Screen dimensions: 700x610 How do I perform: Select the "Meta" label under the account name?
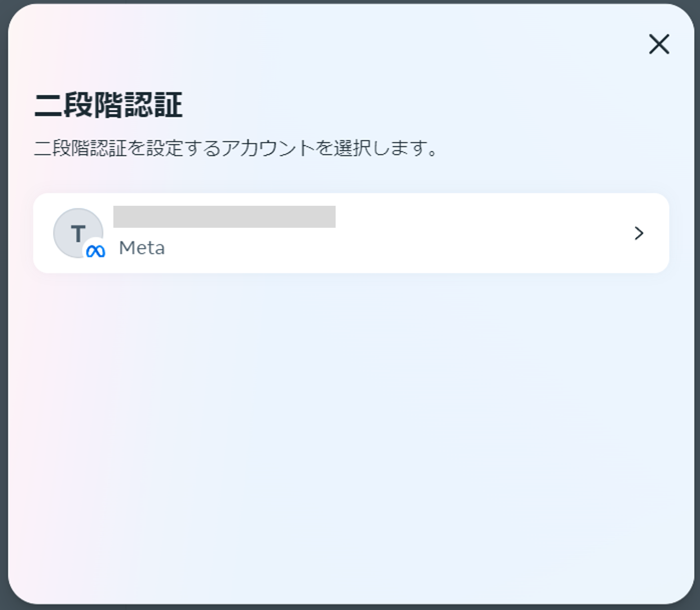click(142, 248)
